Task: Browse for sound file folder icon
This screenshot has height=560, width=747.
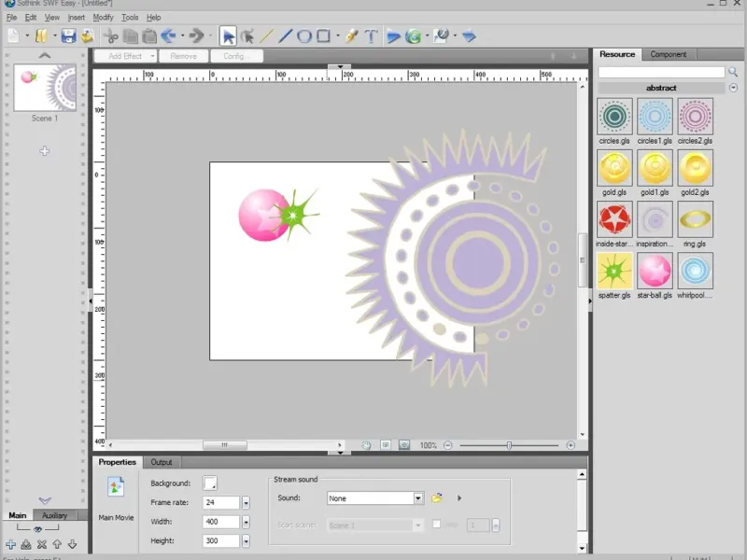Action: pos(437,498)
